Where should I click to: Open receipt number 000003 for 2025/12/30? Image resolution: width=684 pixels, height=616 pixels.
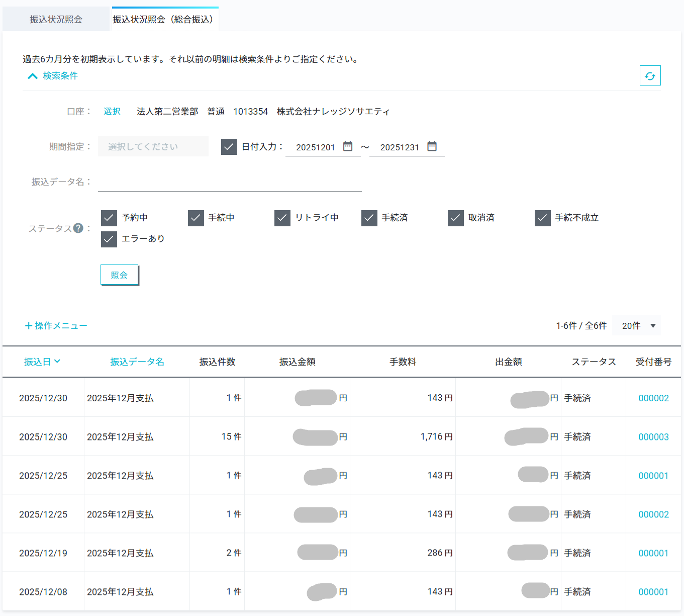(653, 436)
